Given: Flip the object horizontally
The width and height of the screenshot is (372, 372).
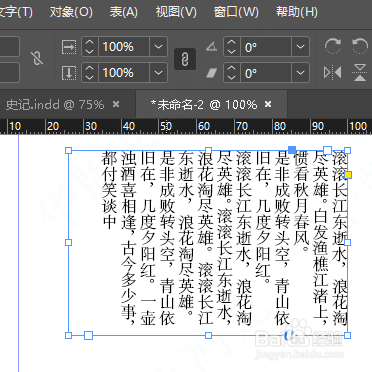Looking at the screenshot, I should (332, 72).
